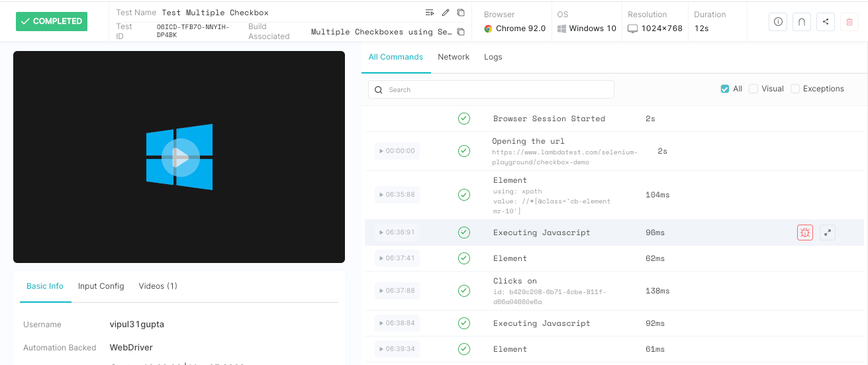868x365 pixels.
Task: Copy the build name Multiple Checkboxes
Action: click(461, 32)
